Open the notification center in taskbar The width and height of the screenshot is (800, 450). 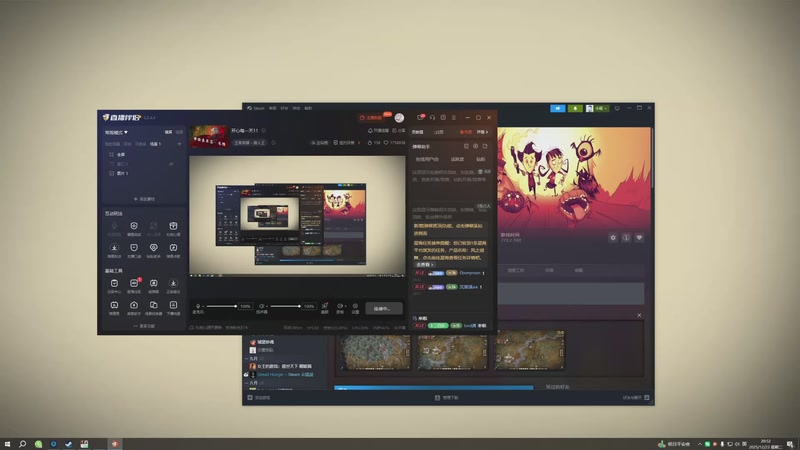tap(790, 444)
